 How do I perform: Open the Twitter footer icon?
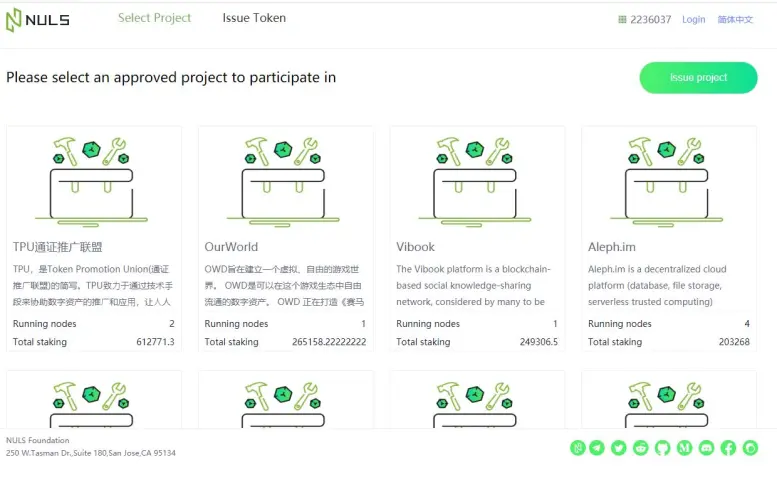(618, 448)
